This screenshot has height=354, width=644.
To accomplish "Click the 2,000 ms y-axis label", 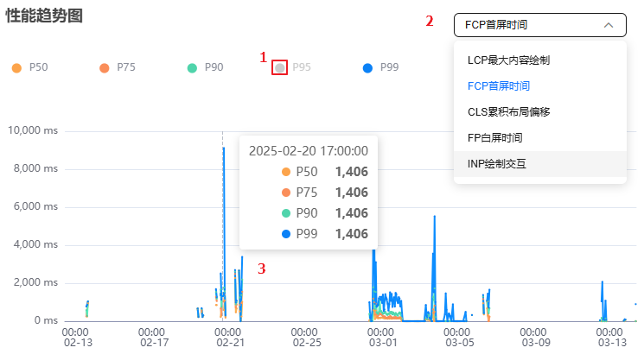I will click(x=35, y=282).
